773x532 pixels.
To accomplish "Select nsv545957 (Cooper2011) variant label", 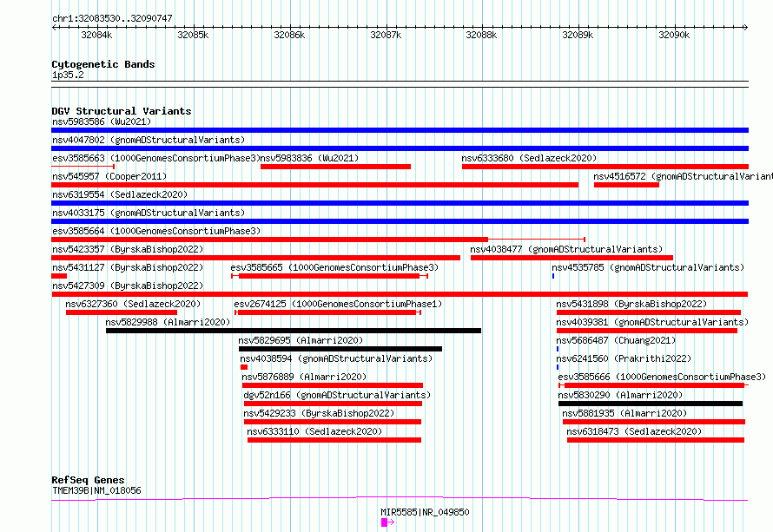I will pos(109,176).
